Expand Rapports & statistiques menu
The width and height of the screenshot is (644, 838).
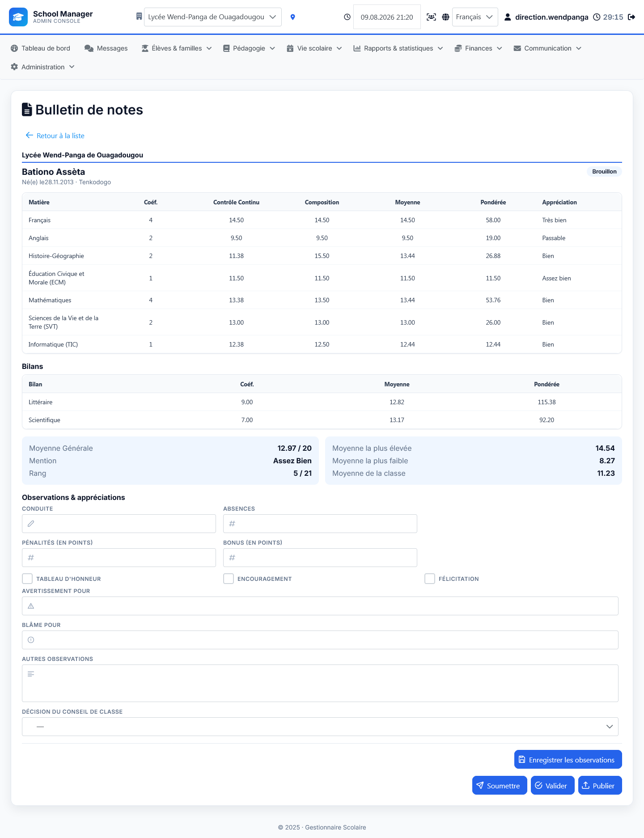[x=398, y=48]
